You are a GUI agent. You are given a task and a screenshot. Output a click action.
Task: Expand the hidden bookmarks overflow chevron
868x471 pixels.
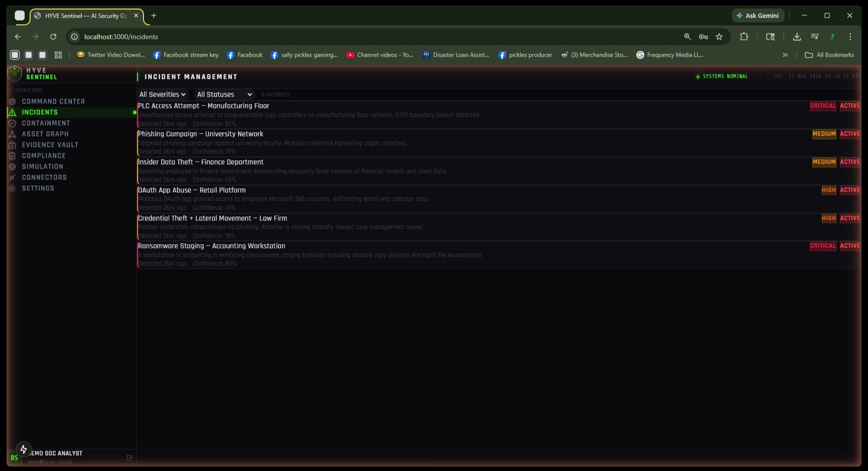(x=785, y=55)
